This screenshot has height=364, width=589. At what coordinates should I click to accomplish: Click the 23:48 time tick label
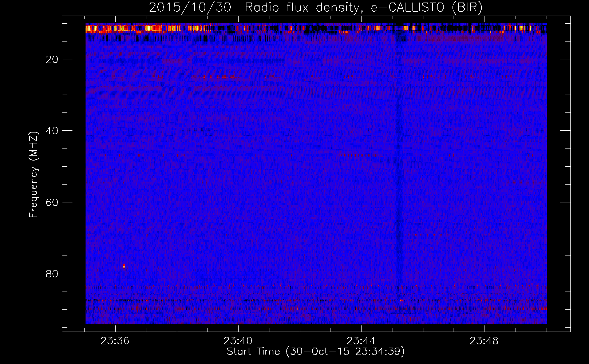pos(484,341)
